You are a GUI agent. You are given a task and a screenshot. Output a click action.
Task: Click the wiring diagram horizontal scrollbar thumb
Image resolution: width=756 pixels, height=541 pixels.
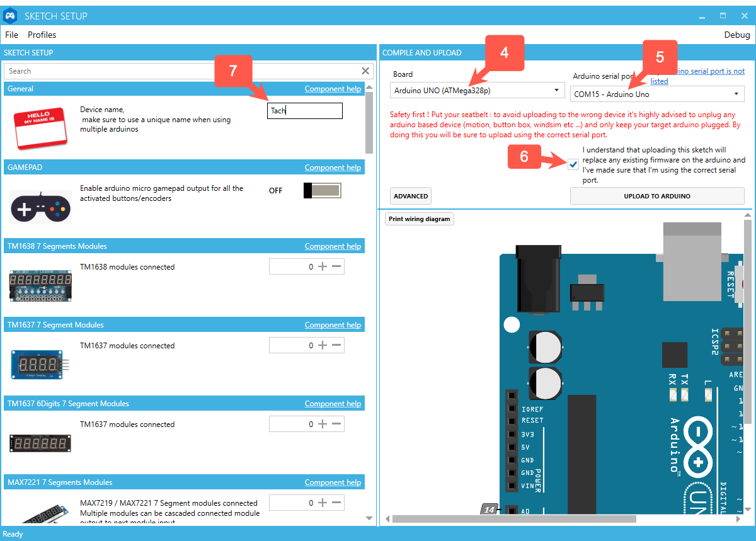(514, 519)
